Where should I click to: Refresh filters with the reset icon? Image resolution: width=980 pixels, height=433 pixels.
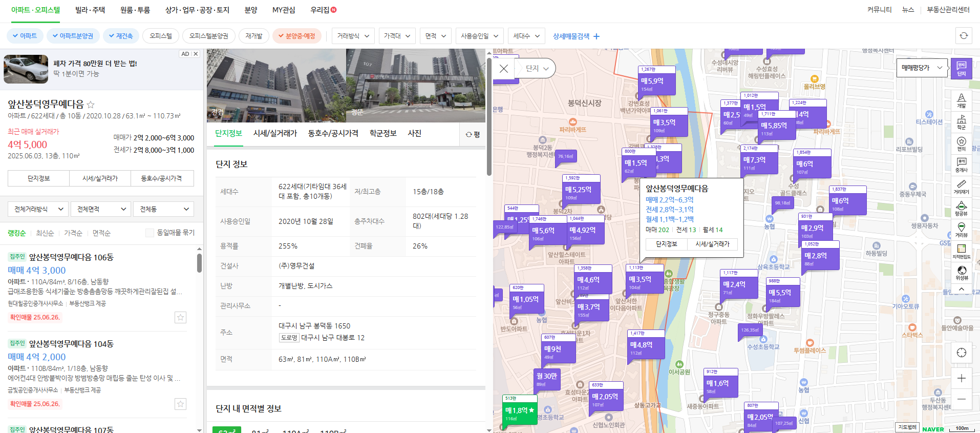click(x=964, y=36)
